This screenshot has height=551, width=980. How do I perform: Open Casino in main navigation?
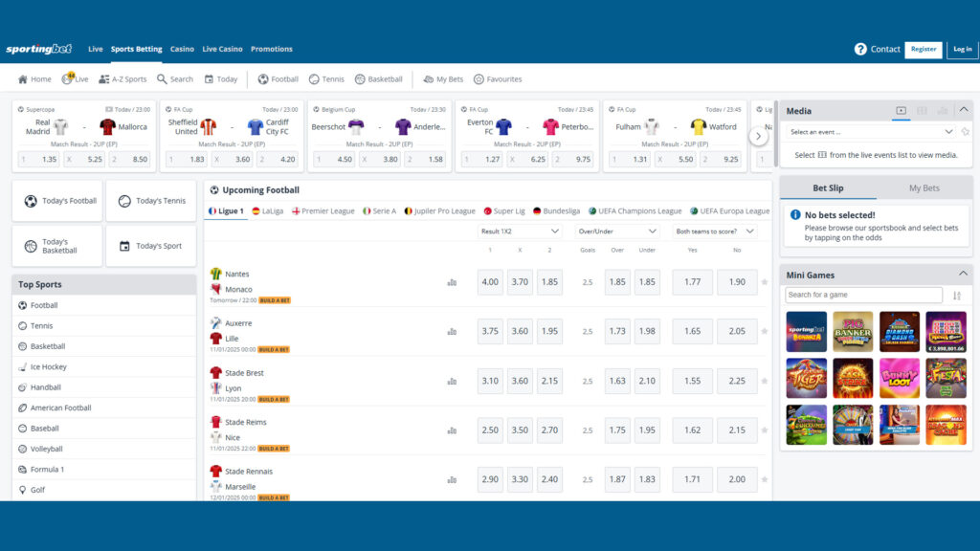tap(182, 49)
